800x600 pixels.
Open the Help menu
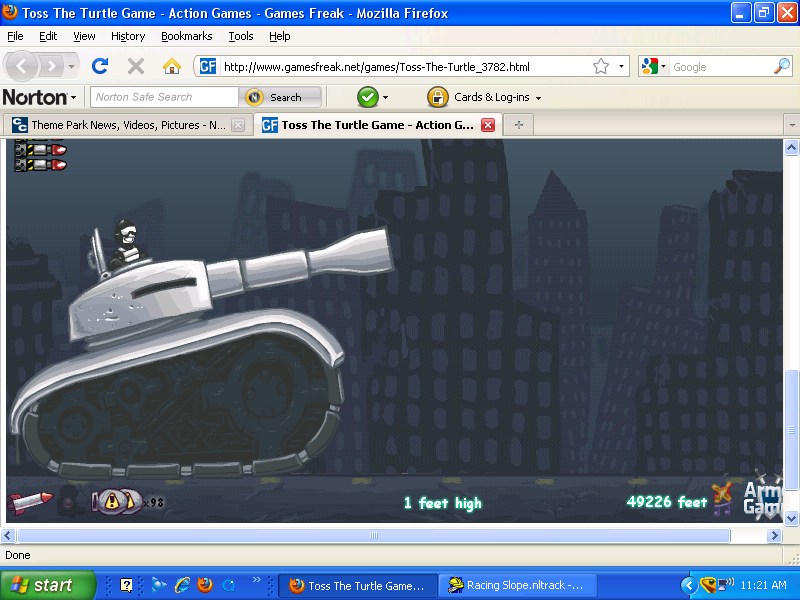pyautogui.click(x=280, y=36)
